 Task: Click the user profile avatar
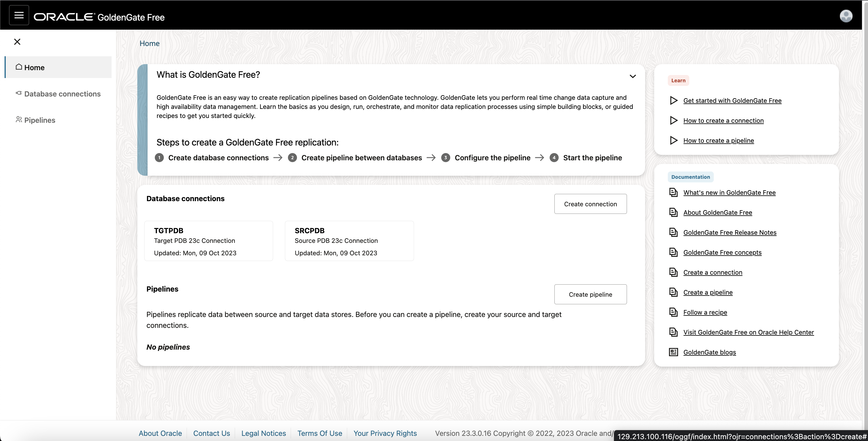(x=846, y=15)
